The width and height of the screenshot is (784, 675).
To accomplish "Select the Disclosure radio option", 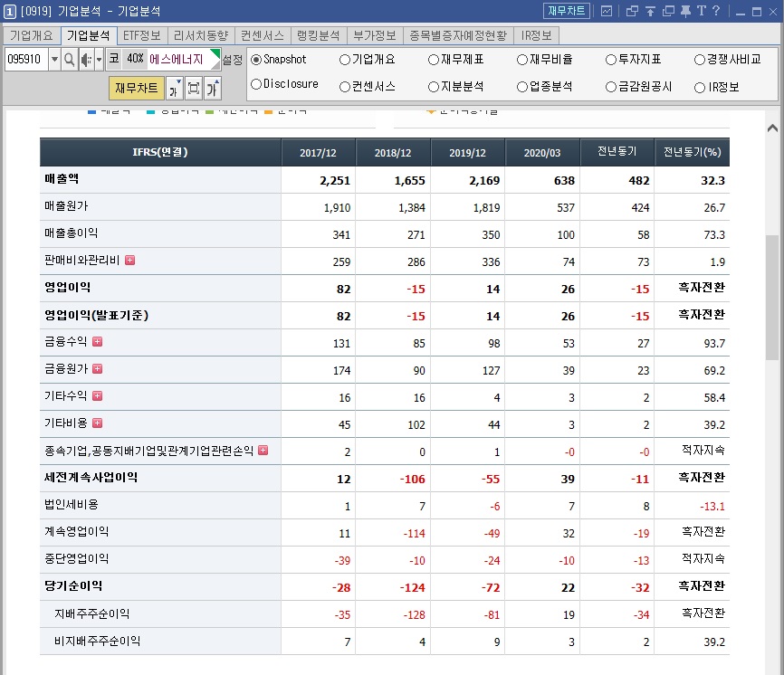I will coord(256,84).
